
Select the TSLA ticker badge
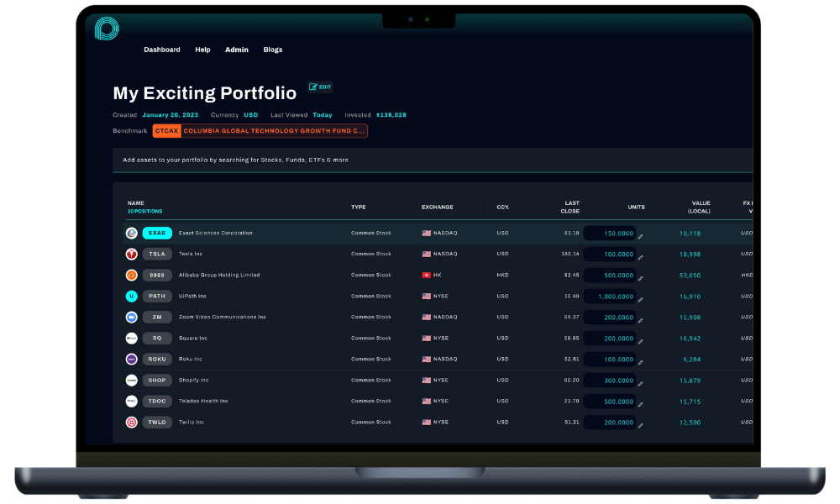click(157, 254)
